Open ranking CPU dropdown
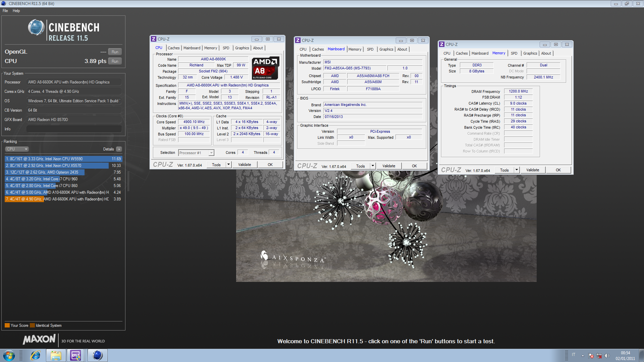This screenshot has height=362, width=644. pyautogui.click(x=17, y=149)
